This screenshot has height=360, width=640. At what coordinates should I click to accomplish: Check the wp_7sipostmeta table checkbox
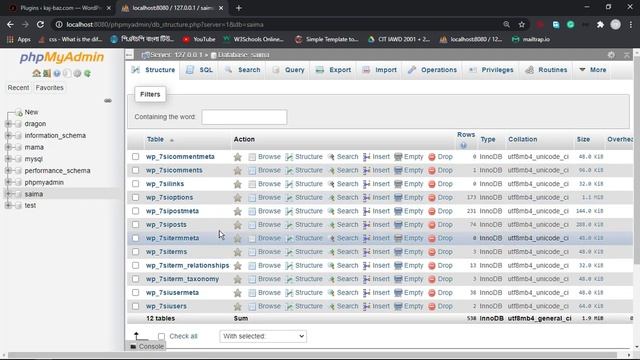(x=136, y=211)
